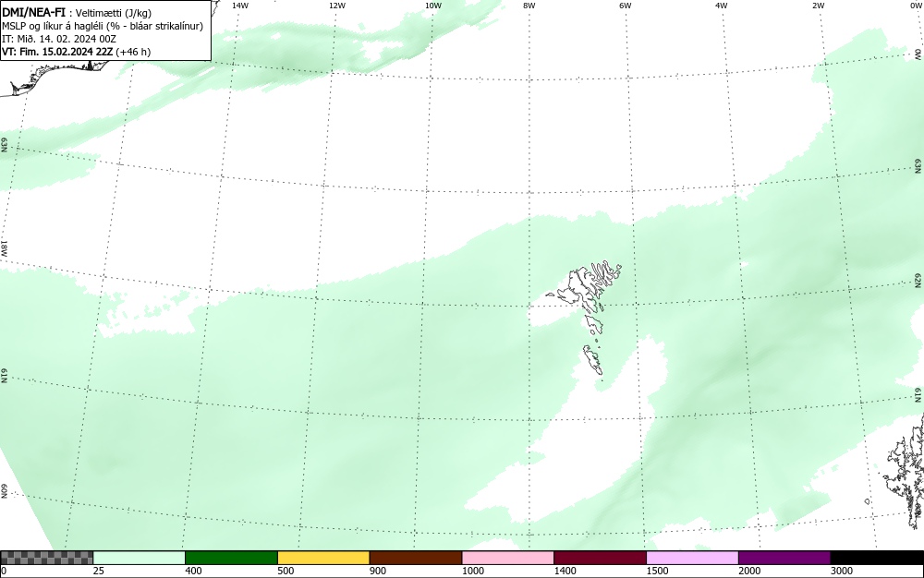Click the pink 1000–1400 legend swatch
Image resolution: width=924 pixels, height=578 pixels.
(508, 558)
